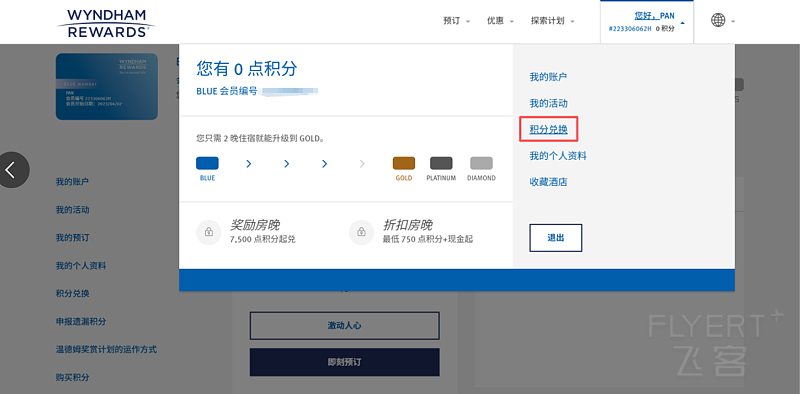This screenshot has width=800, height=394.
Task: Click the 您有 0 点积分 heading
Action: click(x=246, y=68)
